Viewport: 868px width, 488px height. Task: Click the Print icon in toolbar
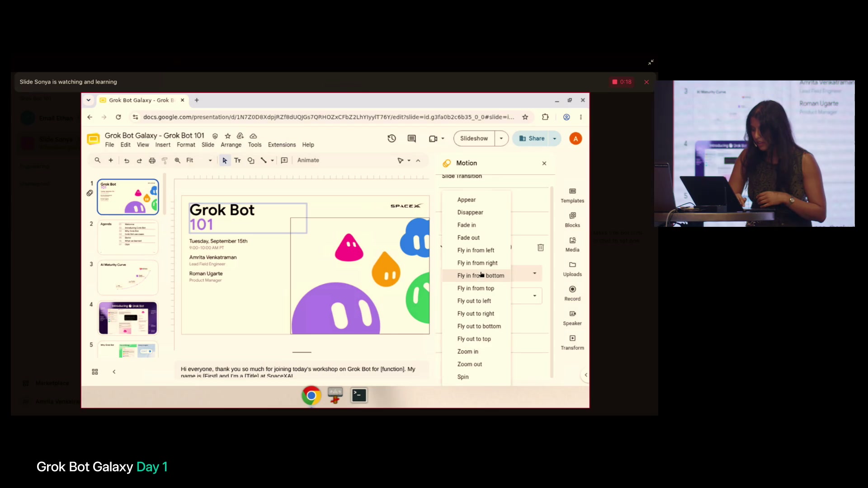[152, 160]
